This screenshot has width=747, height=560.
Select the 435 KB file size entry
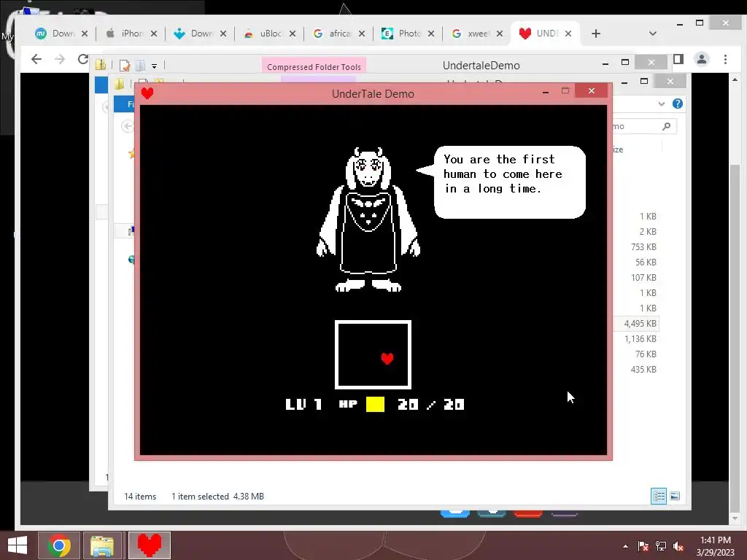click(643, 369)
